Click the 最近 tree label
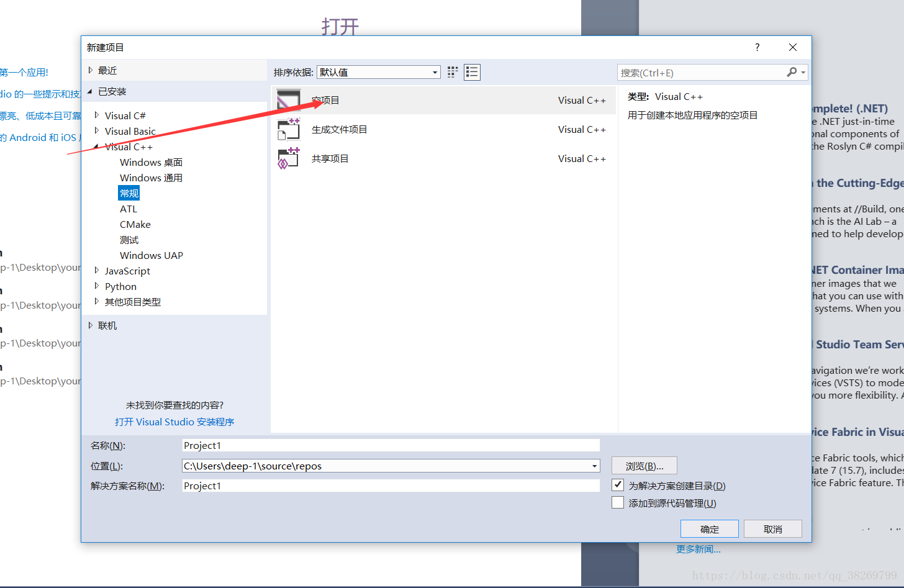Image resolution: width=904 pixels, height=588 pixels. 107,70
